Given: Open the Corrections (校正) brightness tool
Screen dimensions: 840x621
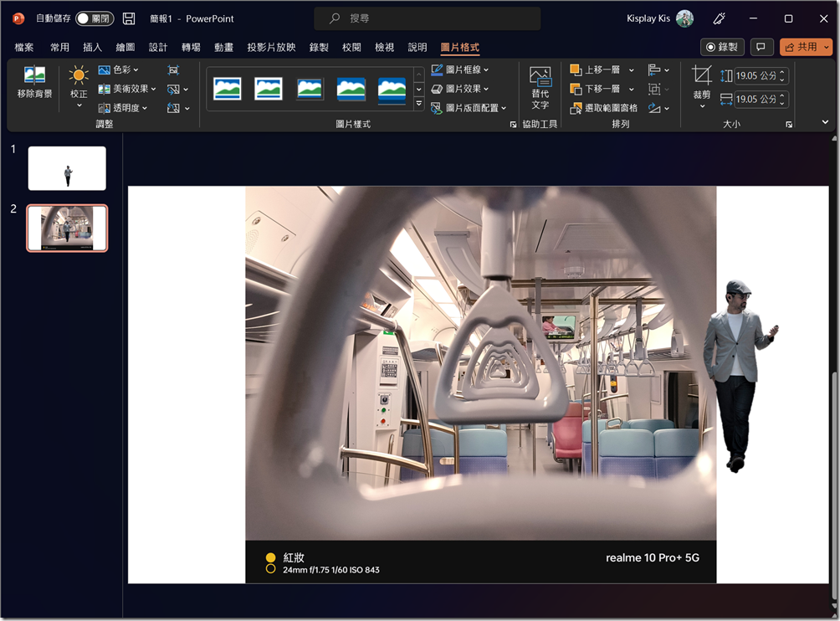Looking at the screenshot, I should (x=79, y=86).
